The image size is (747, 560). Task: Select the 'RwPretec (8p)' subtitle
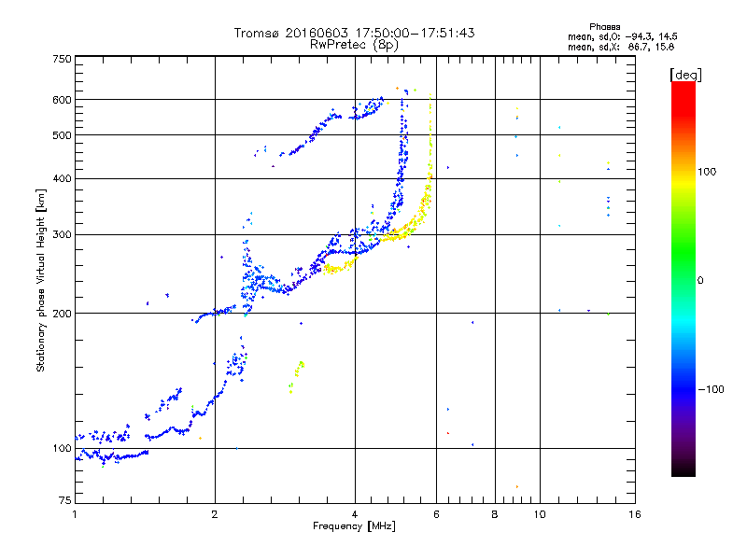[x=354, y=45]
